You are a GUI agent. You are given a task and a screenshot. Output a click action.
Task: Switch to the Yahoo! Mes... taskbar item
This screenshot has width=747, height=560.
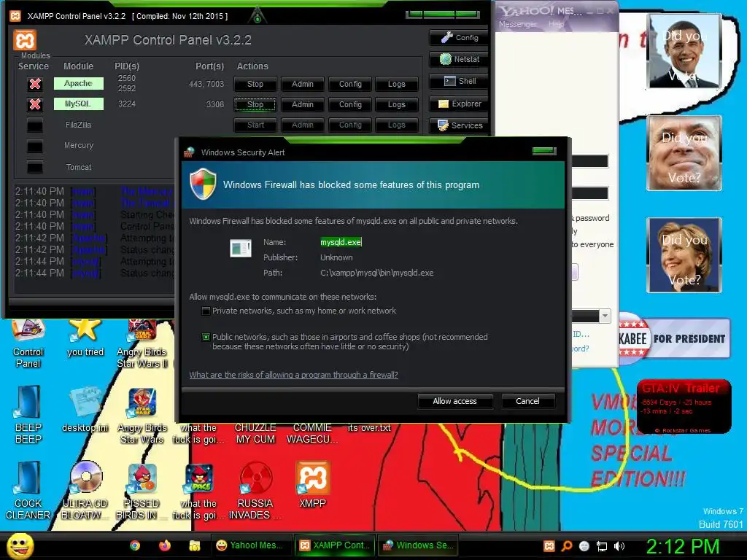click(x=249, y=545)
